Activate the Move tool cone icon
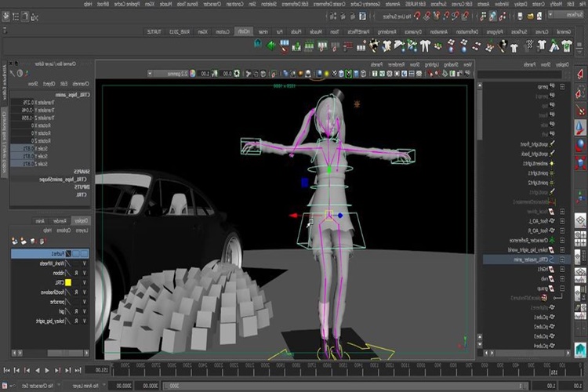Viewport: 588px width, 392px height. (580, 128)
